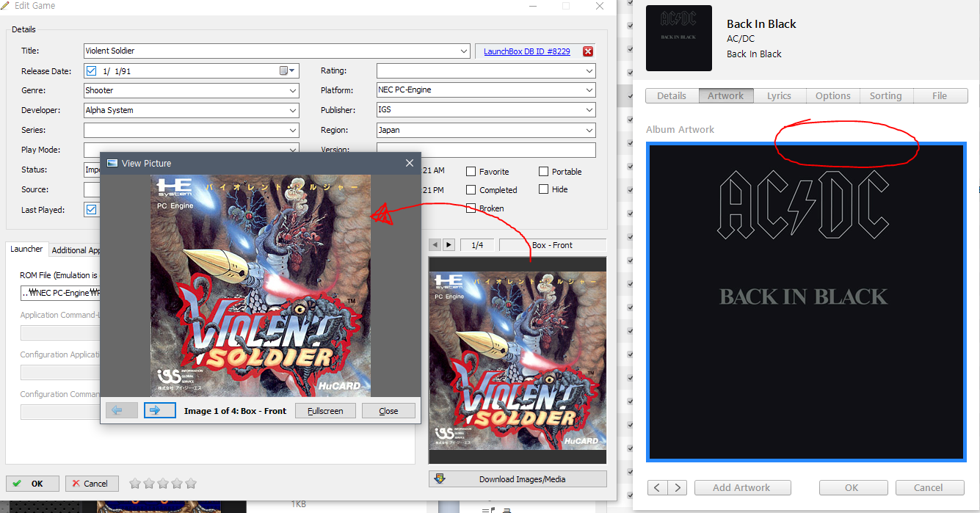Set the game rating to three stars
Viewport: 980px width, 513px height.
pyautogui.click(x=163, y=484)
